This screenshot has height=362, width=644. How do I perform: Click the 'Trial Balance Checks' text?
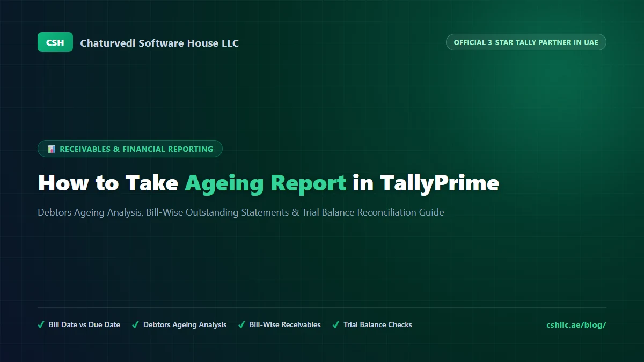click(x=378, y=324)
